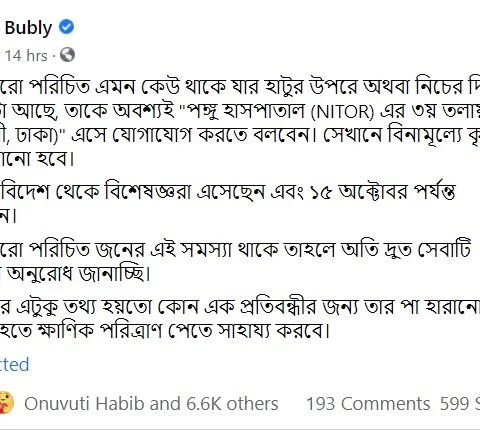Click the অনুরোধ জানাচ্ছি line

coord(78,273)
